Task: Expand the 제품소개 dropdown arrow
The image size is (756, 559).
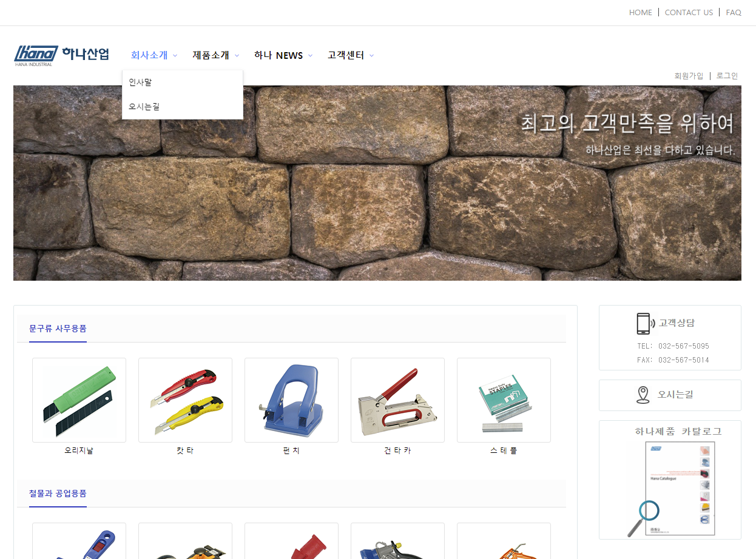Action: 237,56
